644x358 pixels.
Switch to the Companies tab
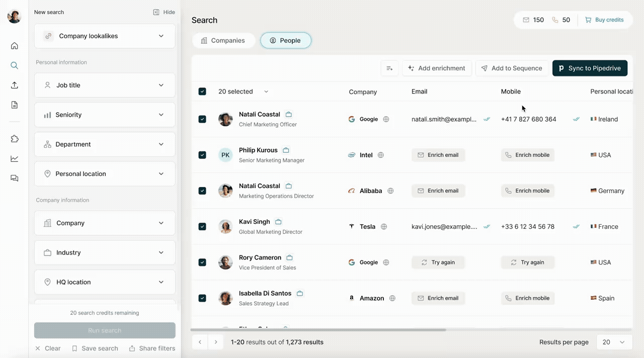coord(223,41)
